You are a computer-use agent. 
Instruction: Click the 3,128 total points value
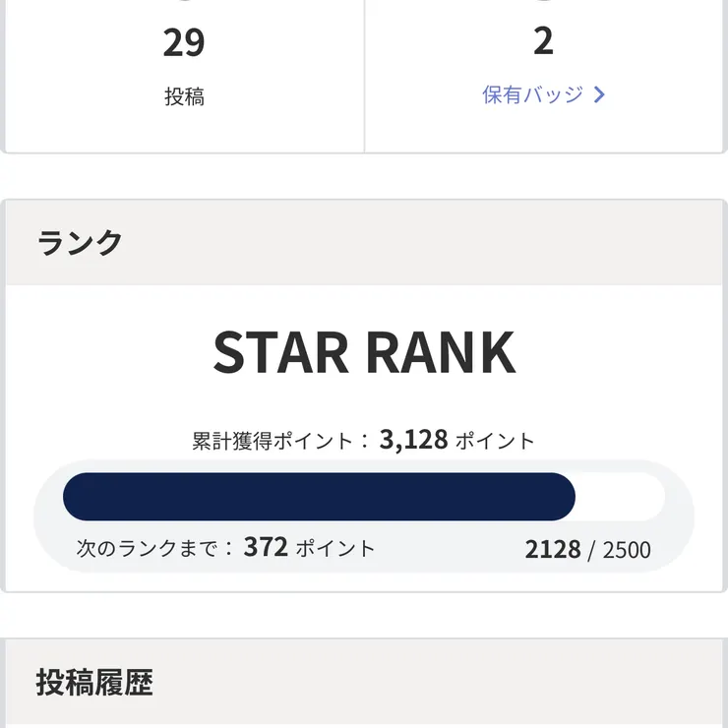pos(414,440)
